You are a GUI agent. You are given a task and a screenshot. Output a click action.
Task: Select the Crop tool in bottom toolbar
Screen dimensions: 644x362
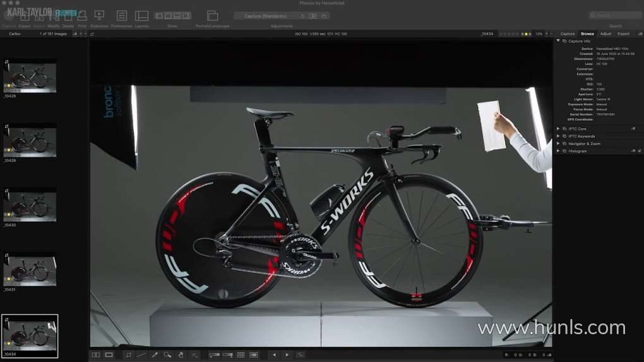coord(129,354)
